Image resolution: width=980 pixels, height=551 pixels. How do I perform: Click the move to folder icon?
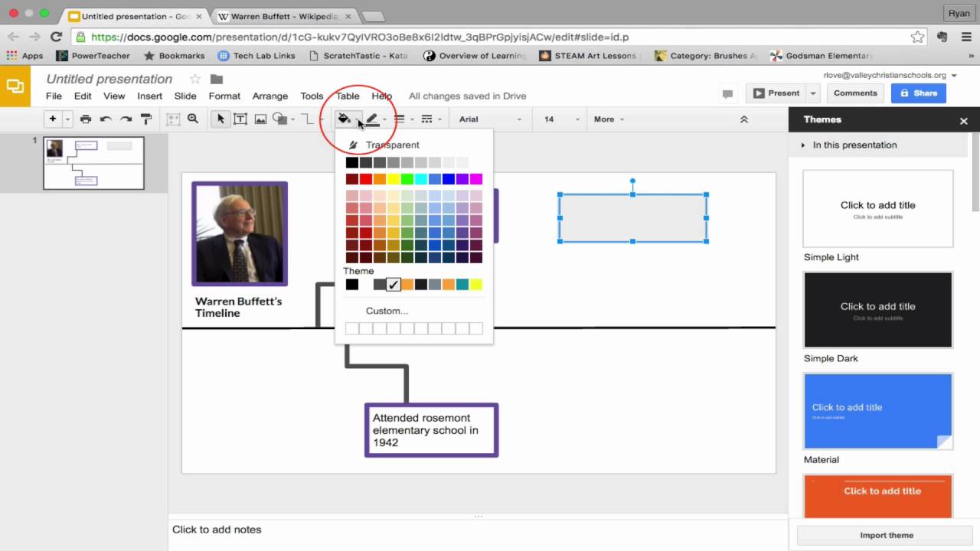click(x=217, y=79)
